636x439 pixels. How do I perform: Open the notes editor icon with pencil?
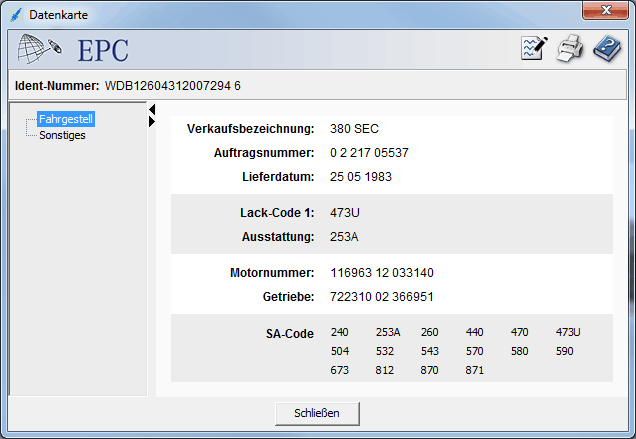535,49
